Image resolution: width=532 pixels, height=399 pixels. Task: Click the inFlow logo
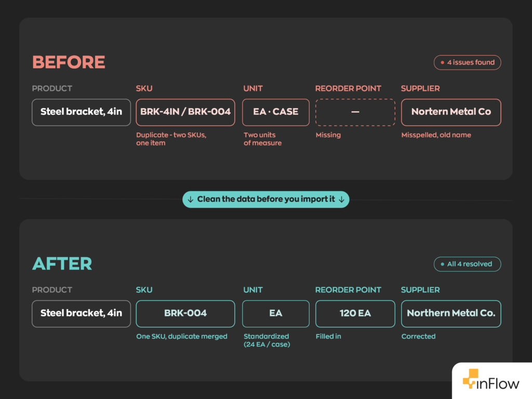click(x=491, y=380)
